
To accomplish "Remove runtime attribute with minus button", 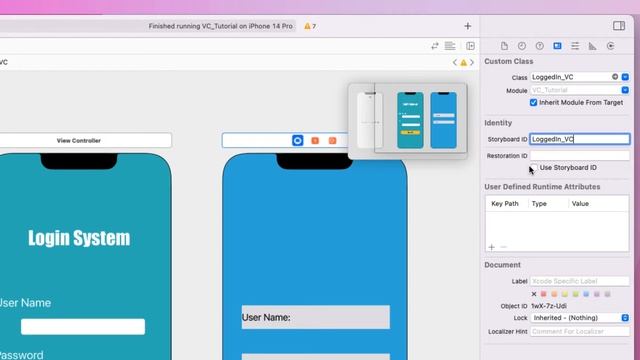I will [x=503, y=247].
